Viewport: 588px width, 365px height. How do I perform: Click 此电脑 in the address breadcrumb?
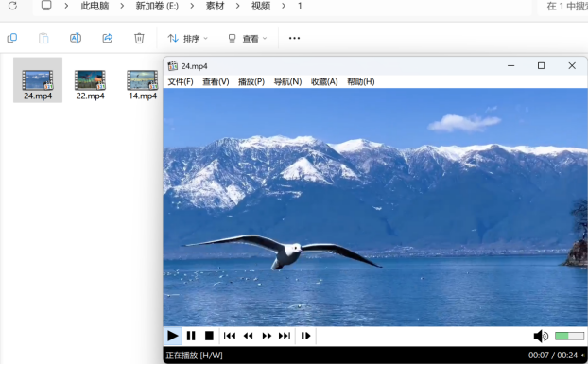pos(95,6)
